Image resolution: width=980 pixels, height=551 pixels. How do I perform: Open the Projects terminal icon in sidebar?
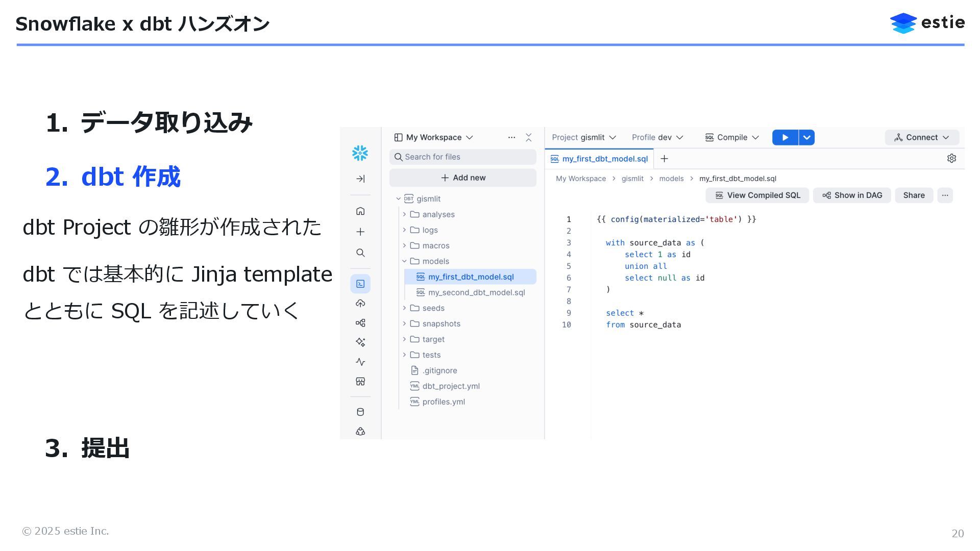(360, 284)
